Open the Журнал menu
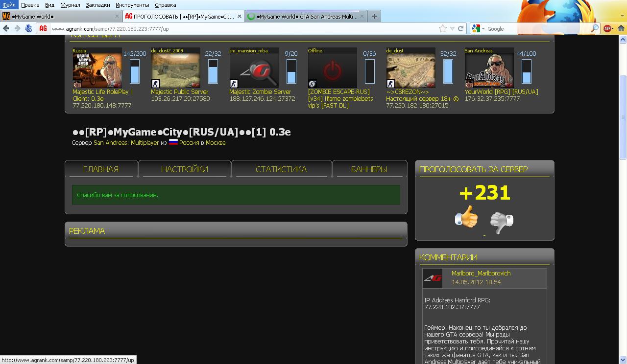This screenshot has height=364, width=627. pos(70,5)
